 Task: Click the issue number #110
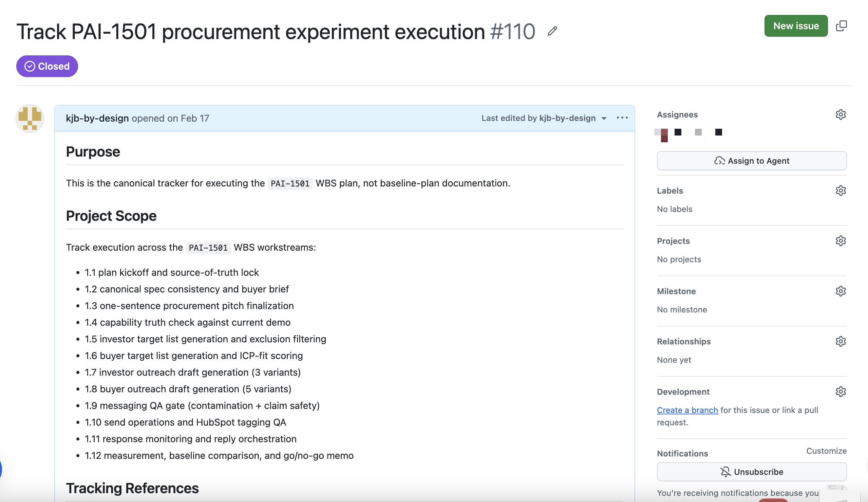tap(512, 32)
